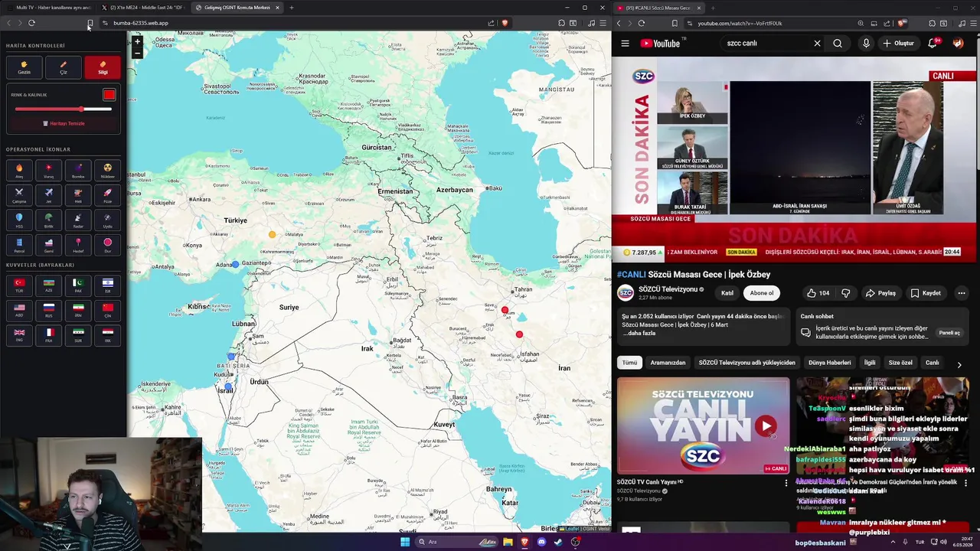980x551 pixels.
Task: Click Haritayı Temizle to clear map
Action: click(64, 123)
